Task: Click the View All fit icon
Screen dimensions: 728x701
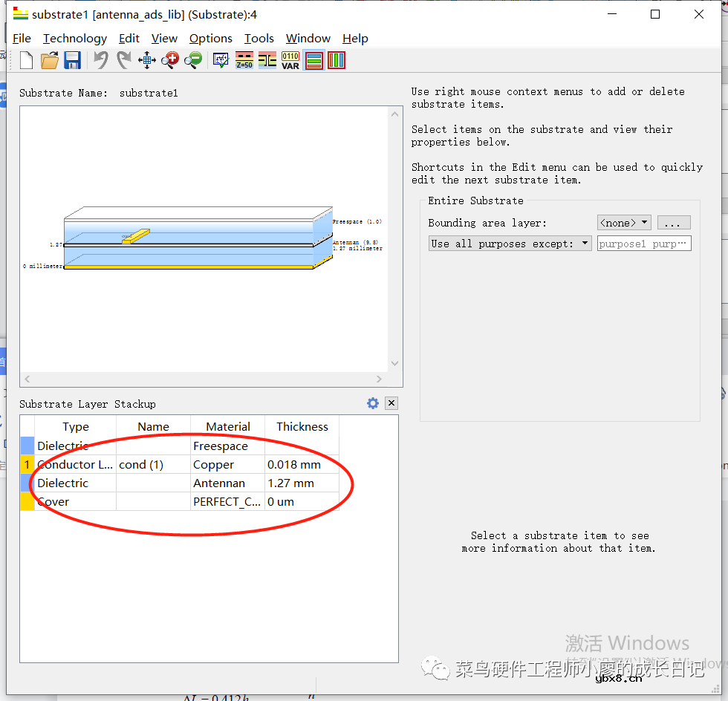Action: [147, 61]
